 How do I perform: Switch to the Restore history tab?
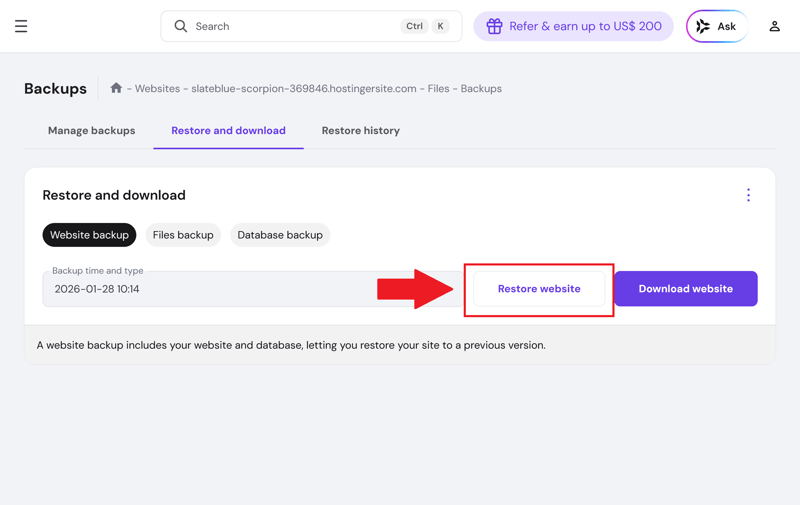coord(360,131)
